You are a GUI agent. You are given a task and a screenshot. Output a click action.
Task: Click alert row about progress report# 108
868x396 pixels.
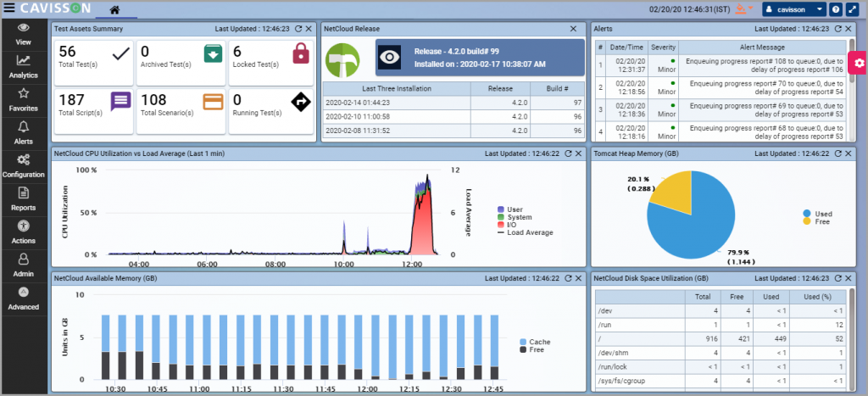coord(720,65)
